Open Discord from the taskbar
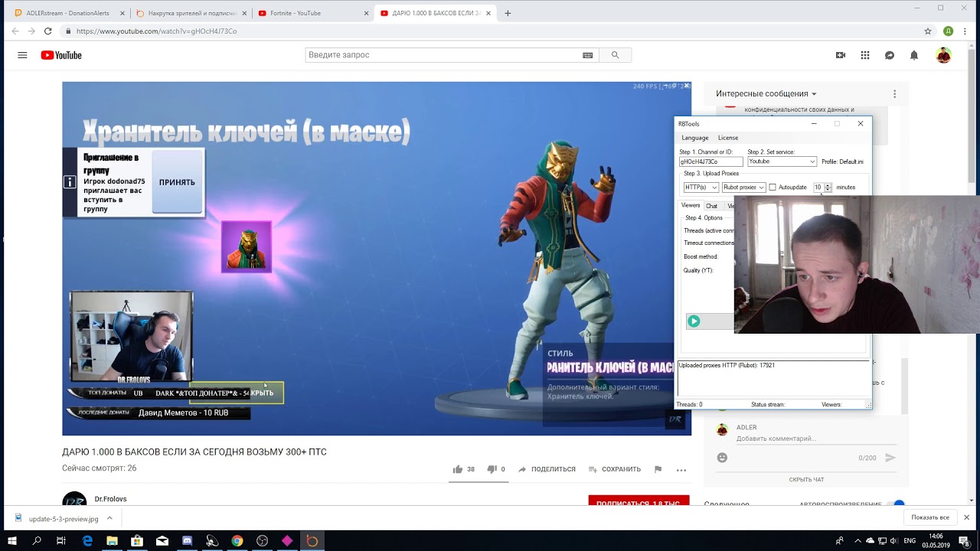Viewport: 980px width, 551px height. (x=187, y=540)
